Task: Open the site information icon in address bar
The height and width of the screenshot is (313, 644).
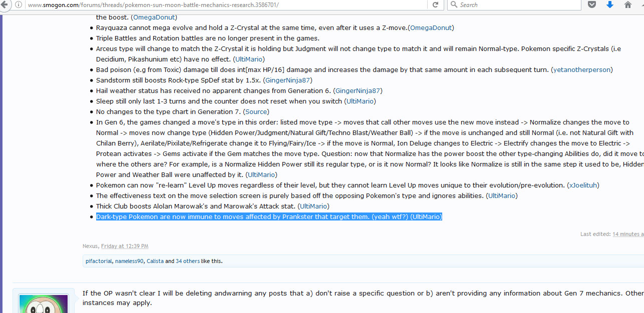Action: tap(19, 4)
